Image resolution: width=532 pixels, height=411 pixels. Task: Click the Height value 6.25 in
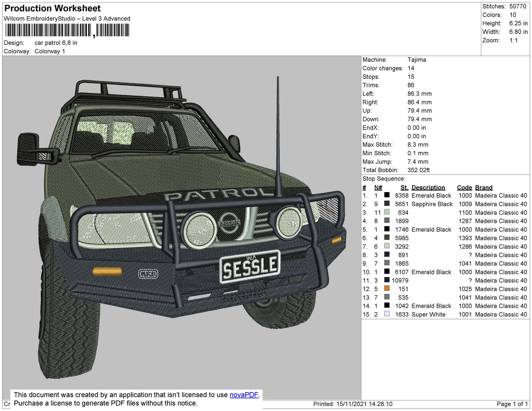[x=518, y=23]
